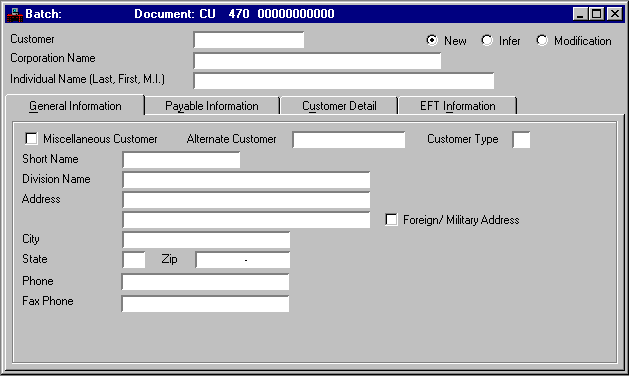
Task: Focus the Customer Type box
Action: [521, 140]
